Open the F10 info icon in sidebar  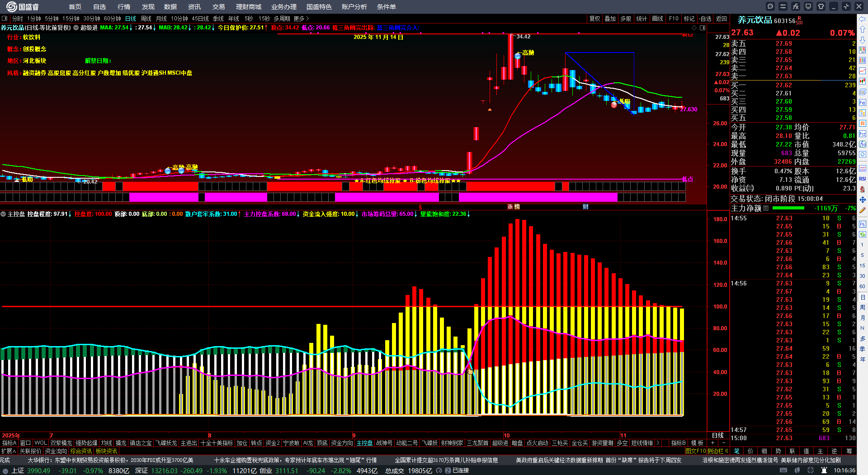coord(863,102)
